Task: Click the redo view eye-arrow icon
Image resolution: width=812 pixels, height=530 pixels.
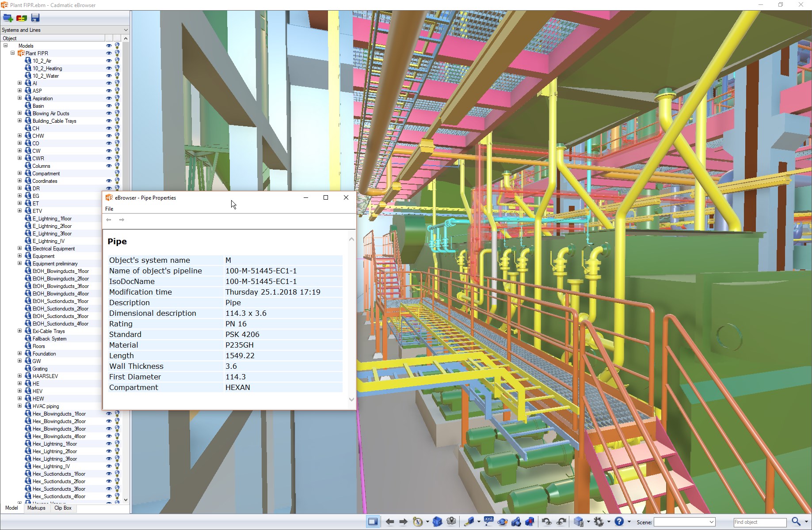Action: click(x=561, y=522)
